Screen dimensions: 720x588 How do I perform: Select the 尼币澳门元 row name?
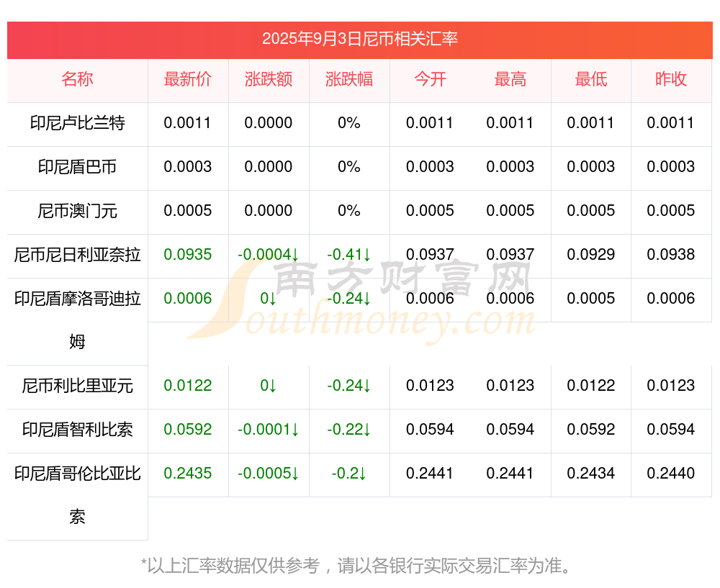(x=77, y=211)
